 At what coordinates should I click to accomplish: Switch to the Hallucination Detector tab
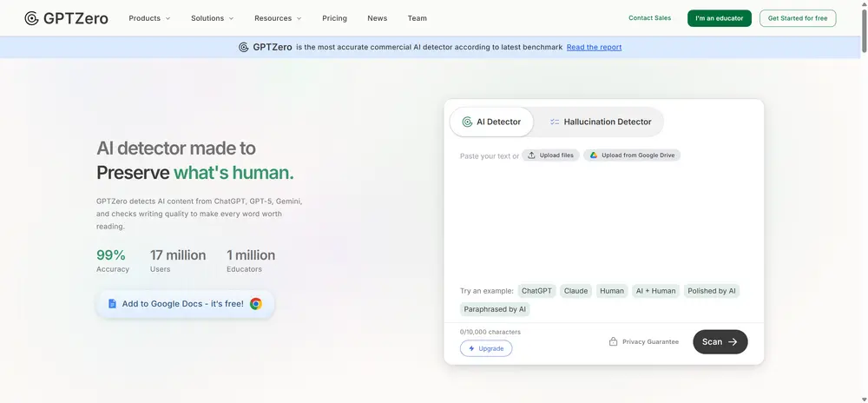click(x=600, y=122)
